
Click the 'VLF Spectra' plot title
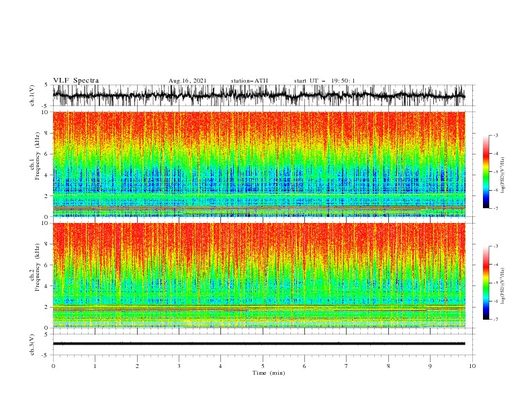(x=76, y=81)
